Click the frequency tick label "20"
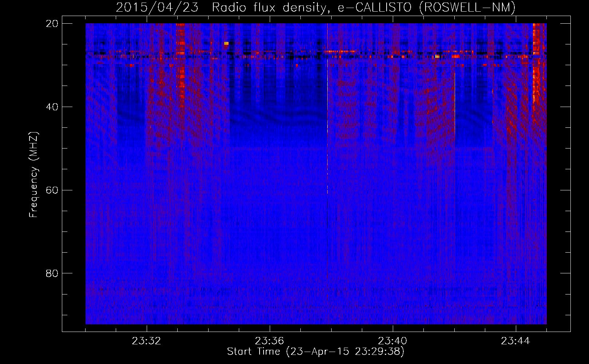This screenshot has height=364, width=589. point(52,23)
